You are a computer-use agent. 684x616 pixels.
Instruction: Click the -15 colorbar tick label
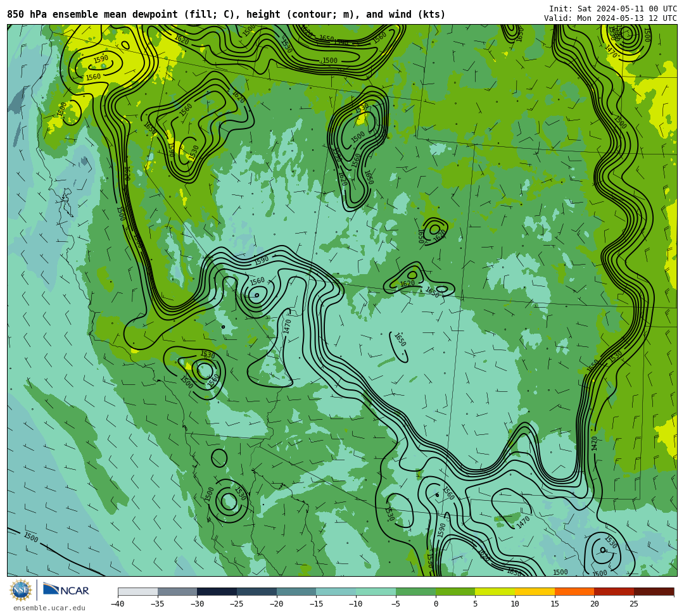click(316, 604)
